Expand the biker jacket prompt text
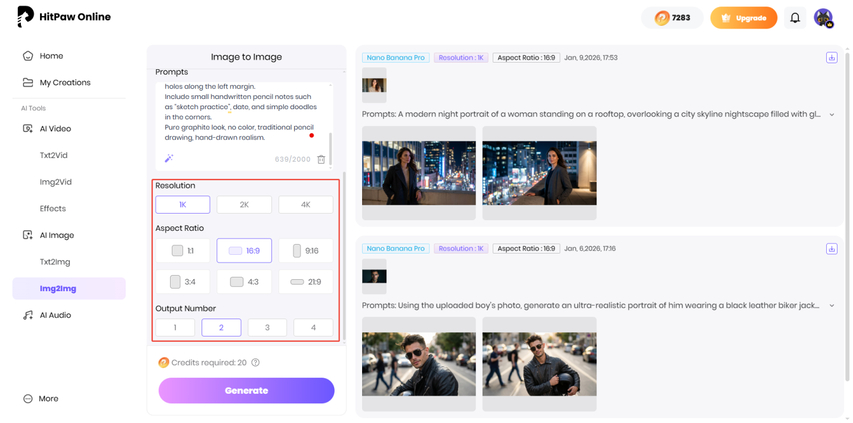Image resolution: width=853 pixels, height=423 pixels. click(832, 306)
